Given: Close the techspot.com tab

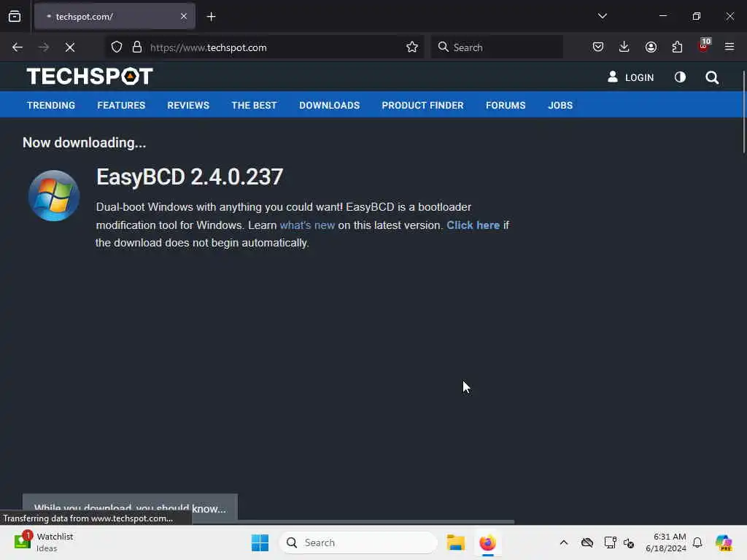Looking at the screenshot, I should (x=183, y=17).
